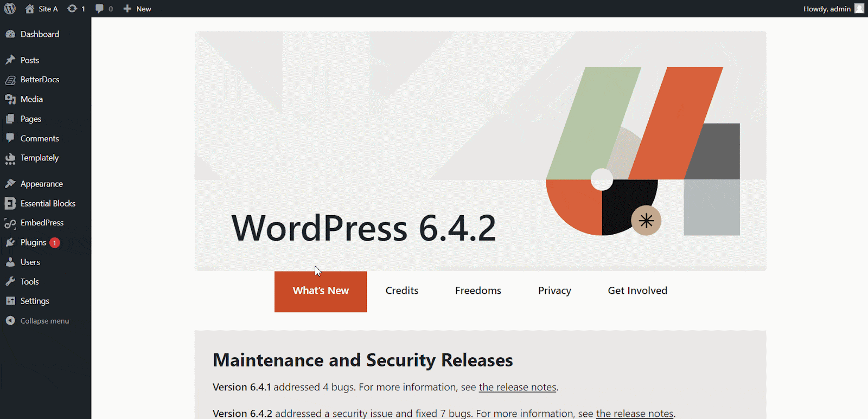Select the Get Involved tab
The height and width of the screenshot is (419, 868).
[x=637, y=291]
